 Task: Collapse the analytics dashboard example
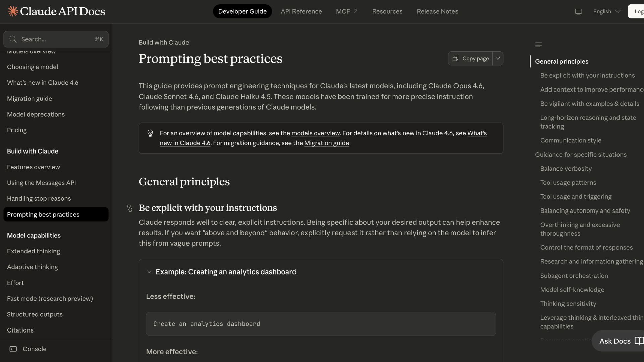pyautogui.click(x=149, y=272)
